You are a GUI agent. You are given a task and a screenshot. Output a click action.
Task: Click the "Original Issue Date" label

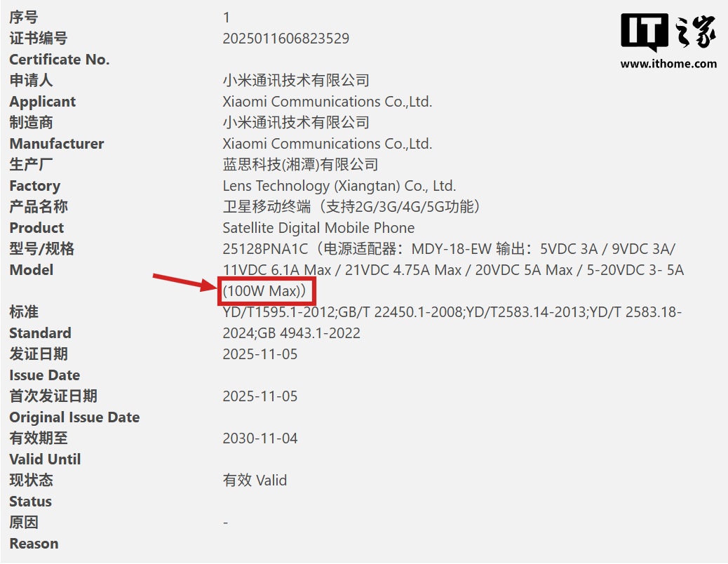(x=74, y=417)
